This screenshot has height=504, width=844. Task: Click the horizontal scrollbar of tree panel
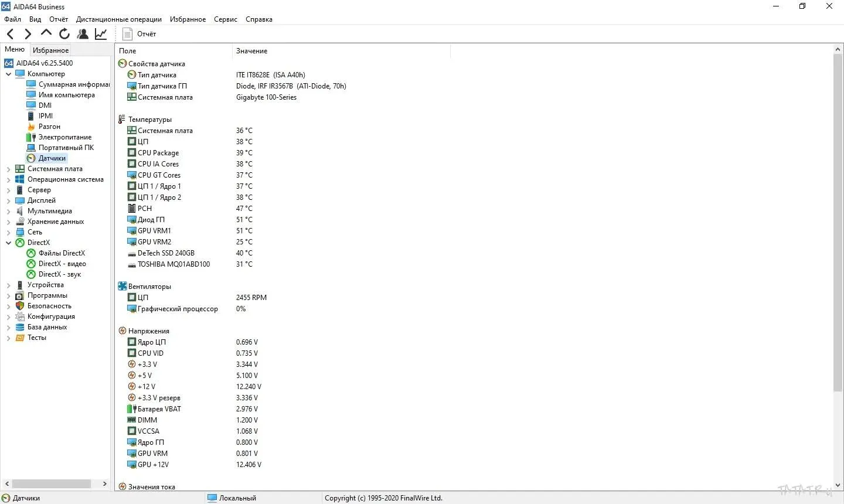52,484
